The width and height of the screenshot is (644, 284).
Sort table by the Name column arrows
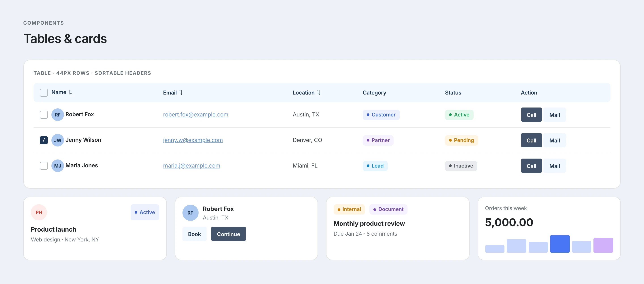pos(70,92)
